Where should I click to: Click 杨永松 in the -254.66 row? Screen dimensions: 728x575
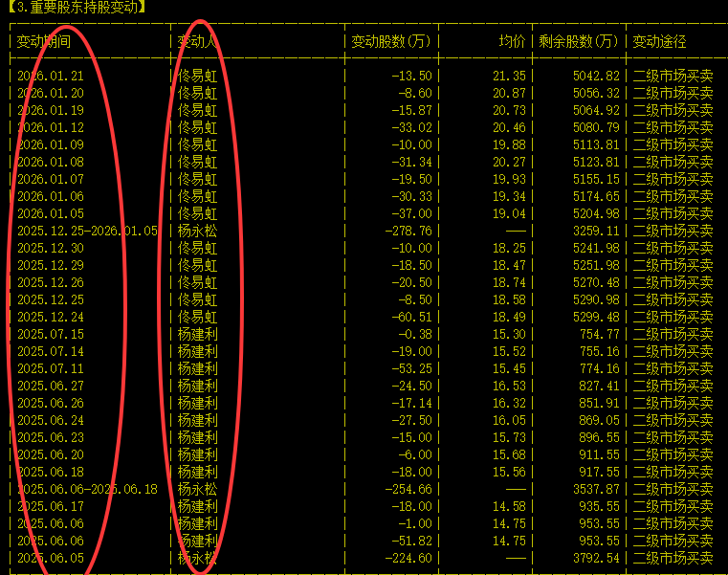point(197,489)
